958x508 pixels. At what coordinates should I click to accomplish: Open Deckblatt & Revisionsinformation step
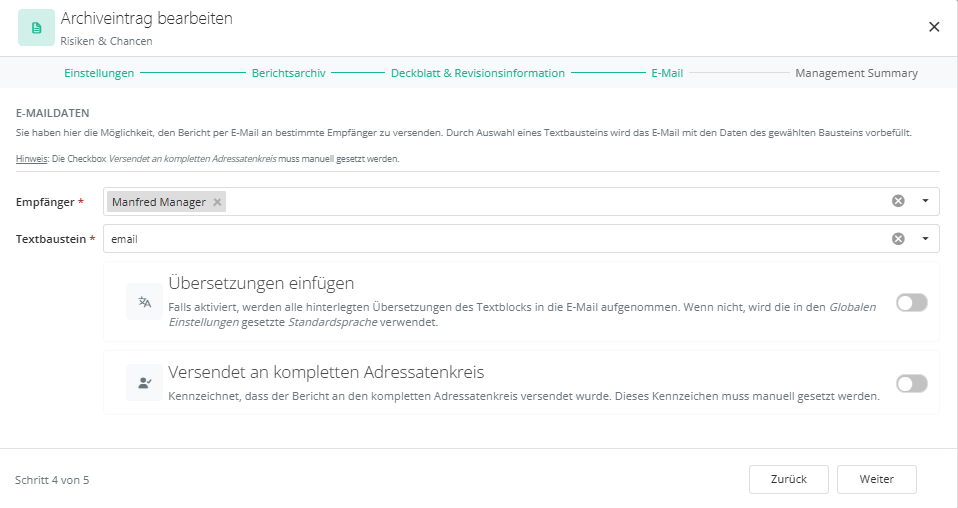[x=478, y=73]
